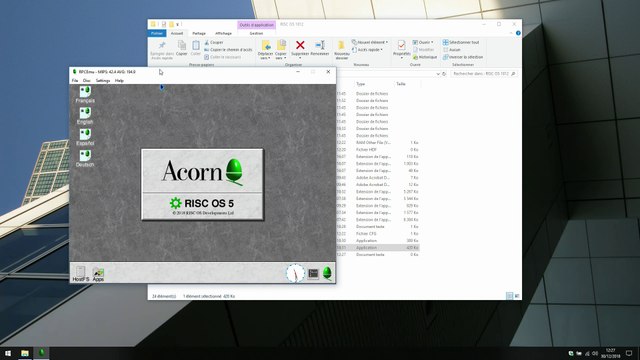
Task: Open Accès rapide dropdown in ribbon
Action: click(x=367, y=50)
